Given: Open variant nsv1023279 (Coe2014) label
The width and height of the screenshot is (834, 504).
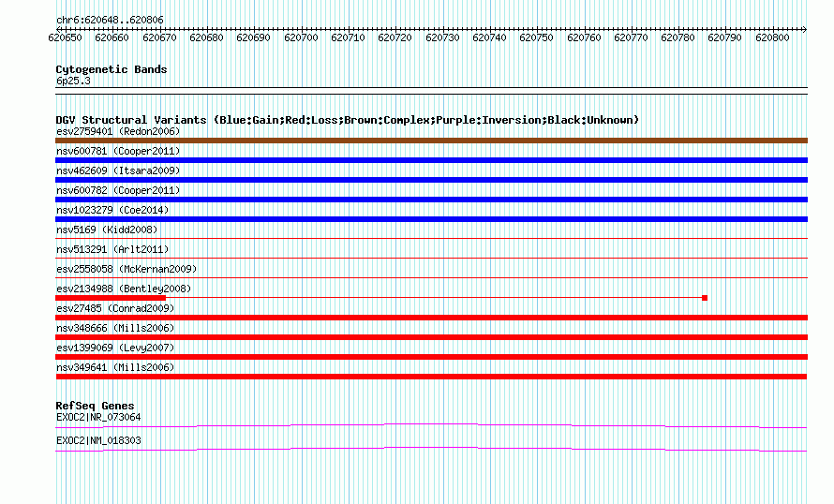Looking at the screenshot, I should (x=112, y=210).
